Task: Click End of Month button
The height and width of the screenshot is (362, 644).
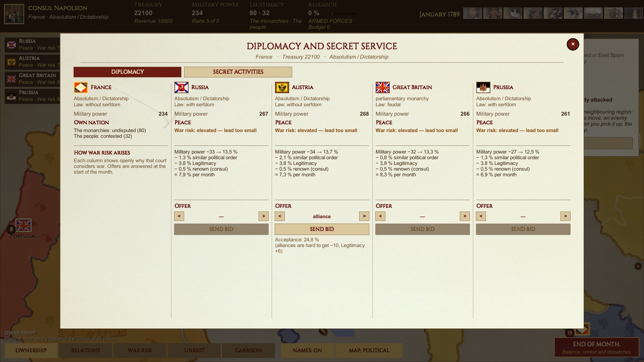Action: 597,347
